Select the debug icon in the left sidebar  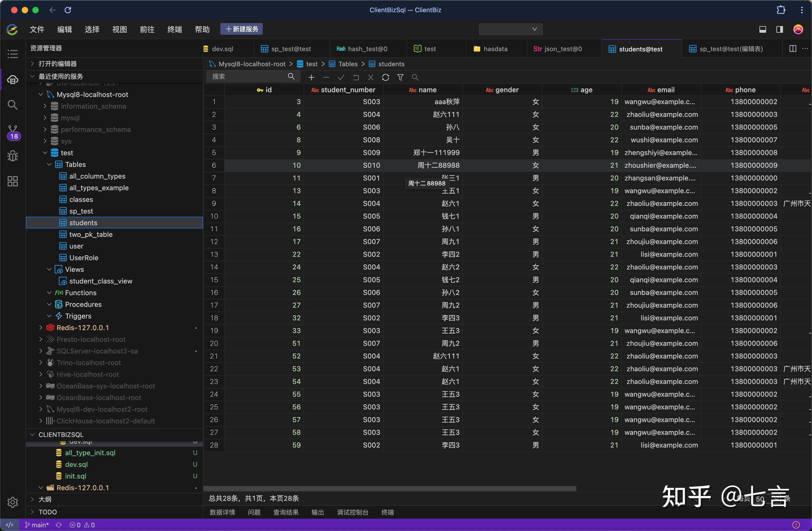[x=13, y=156]
